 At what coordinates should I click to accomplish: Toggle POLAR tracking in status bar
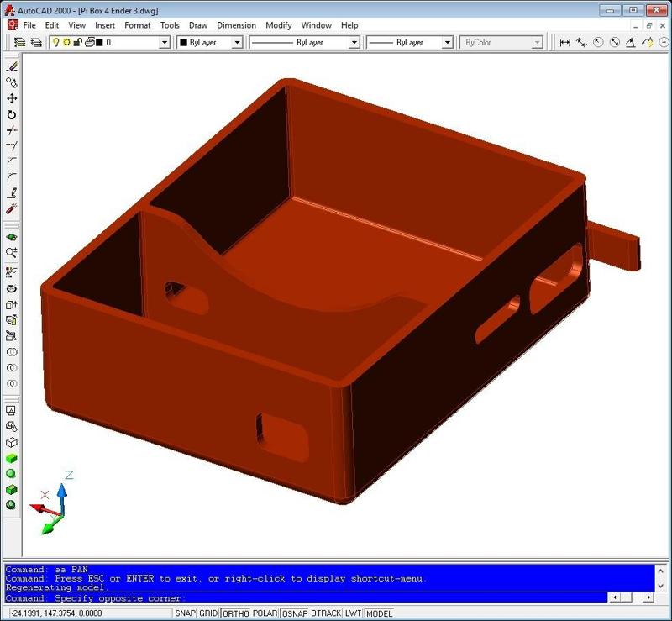click(x=265, y=613)
